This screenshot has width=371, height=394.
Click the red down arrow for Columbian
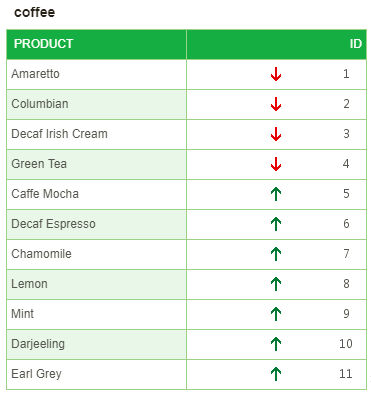[276, 104]
